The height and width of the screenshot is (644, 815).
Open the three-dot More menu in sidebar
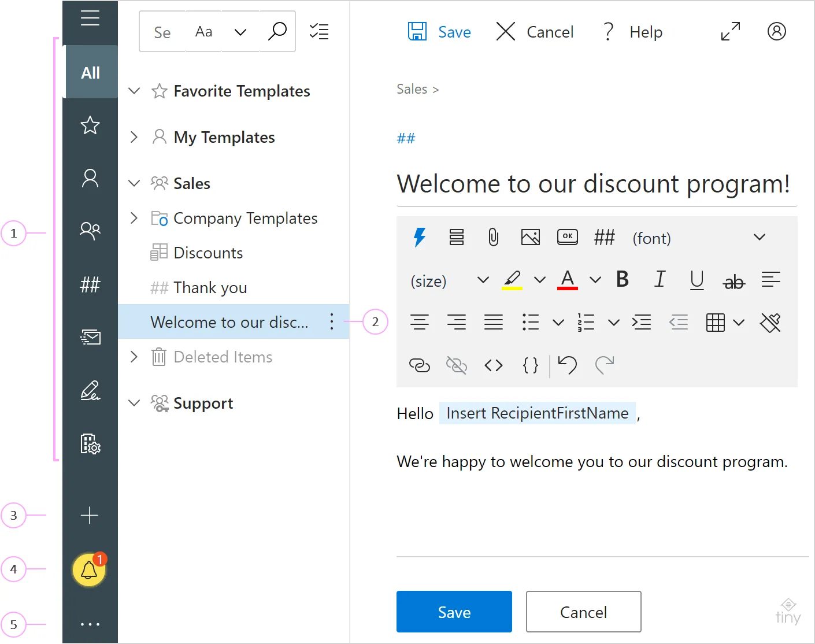(x=90, y=624)
